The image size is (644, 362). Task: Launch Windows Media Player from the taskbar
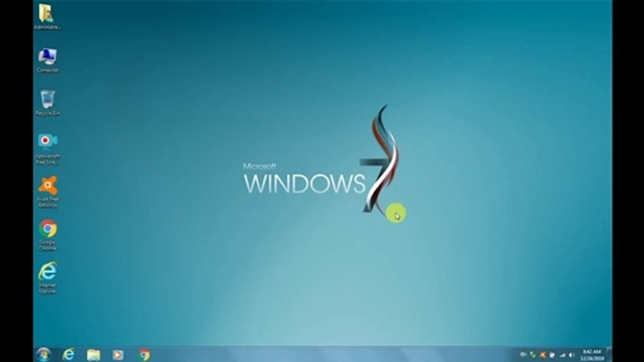pos(118,354)
